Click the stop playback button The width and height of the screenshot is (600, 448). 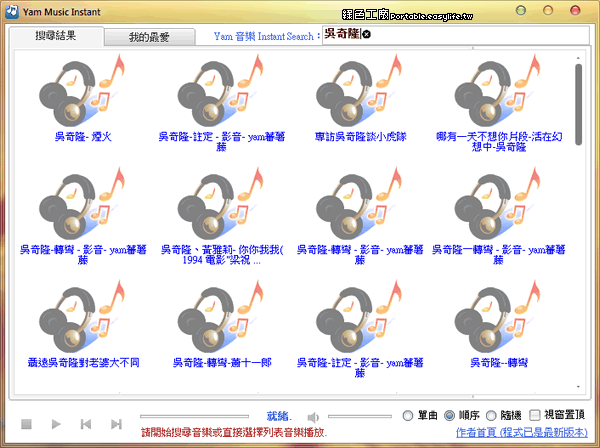(26, 424)
